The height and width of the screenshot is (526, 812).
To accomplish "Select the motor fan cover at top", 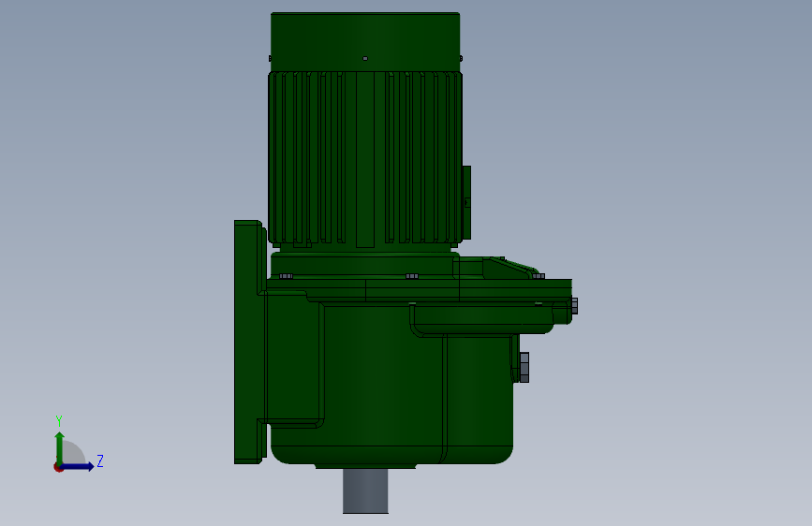I will tap(365, 42).
